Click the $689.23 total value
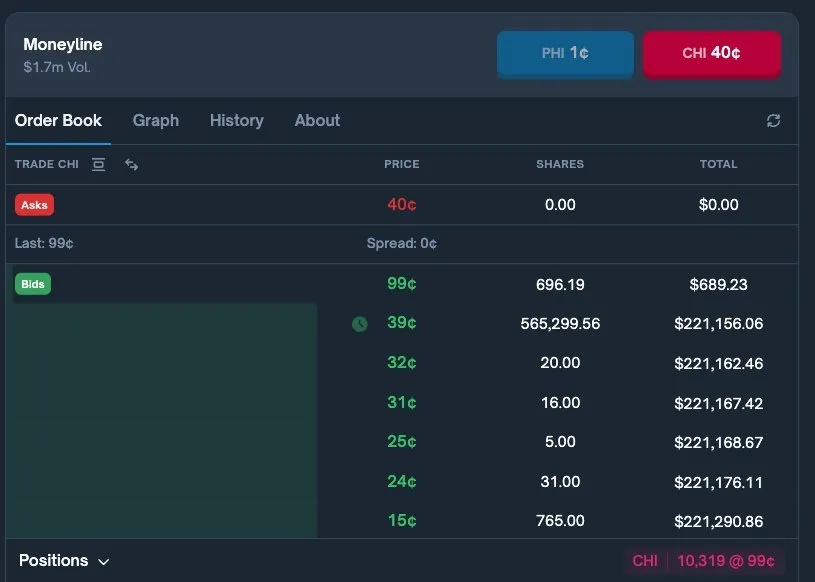Screen dimensions: 815x582 tap(718, 285)
